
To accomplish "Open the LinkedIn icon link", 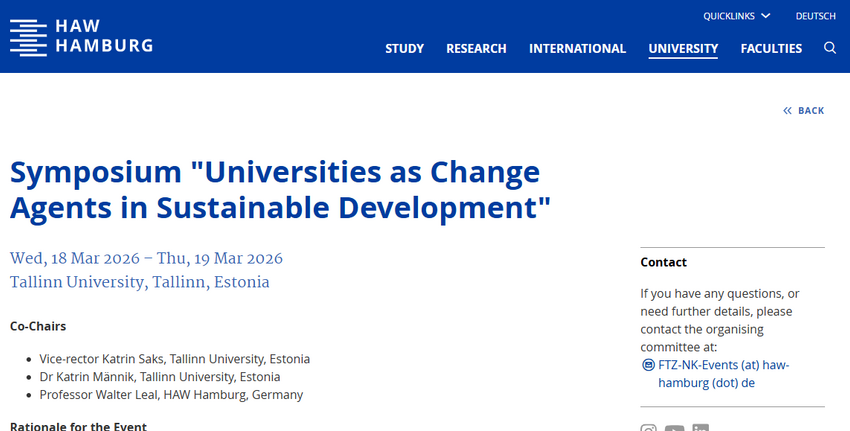I will pos(700,429).
